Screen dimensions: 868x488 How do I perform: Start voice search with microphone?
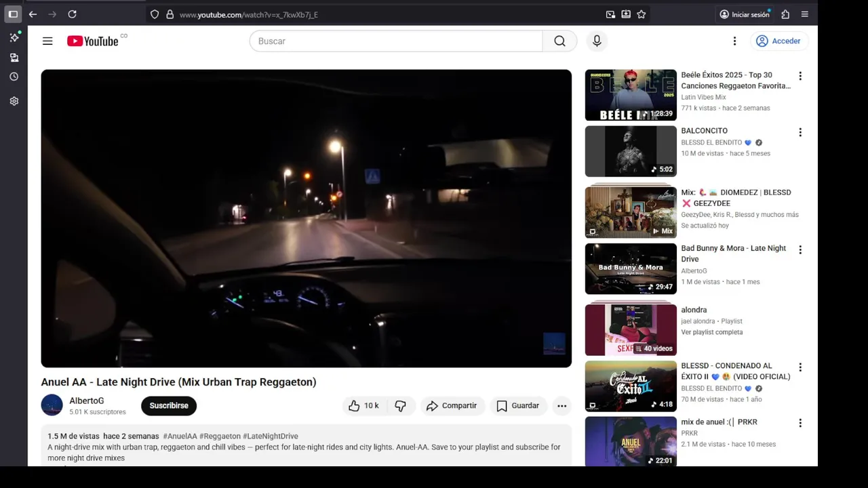597,41
